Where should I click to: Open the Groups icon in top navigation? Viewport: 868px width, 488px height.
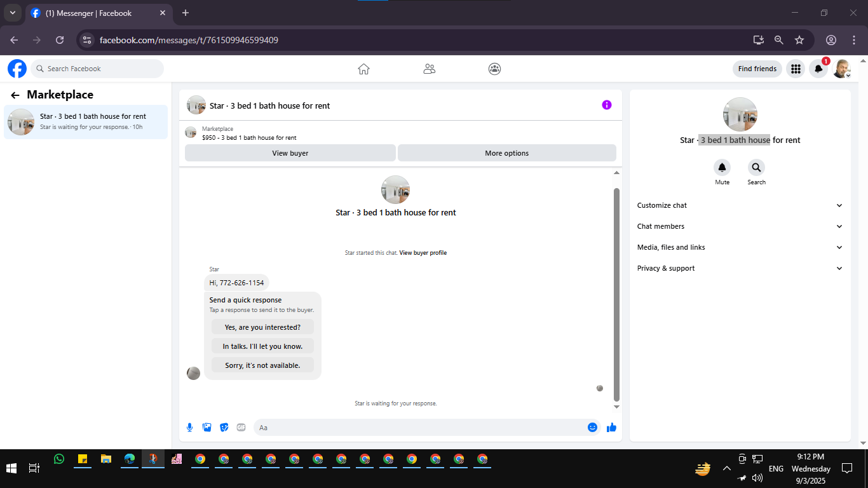[494, 69]
